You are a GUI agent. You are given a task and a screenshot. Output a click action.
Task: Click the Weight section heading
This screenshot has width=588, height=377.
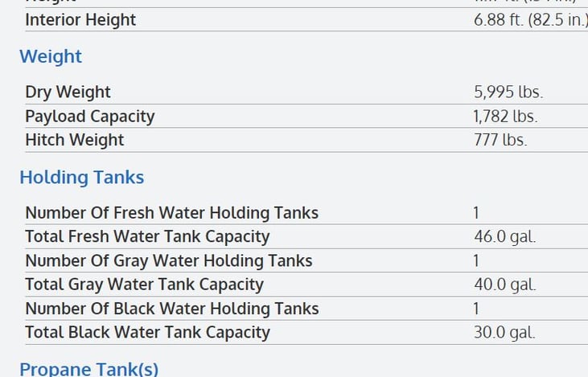click(51, 57)
